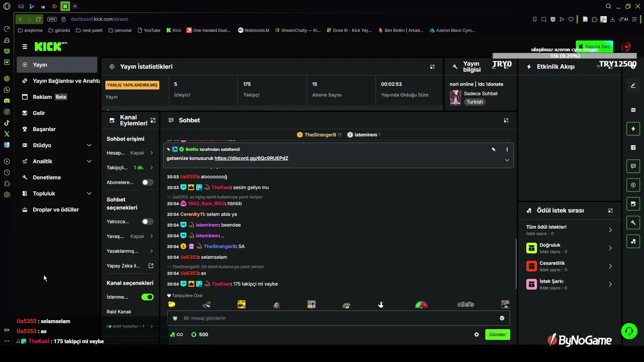Viewport: 644px width, 362px height.
Task: Open the Reklam Beta menu item
Action: [57, 97]
